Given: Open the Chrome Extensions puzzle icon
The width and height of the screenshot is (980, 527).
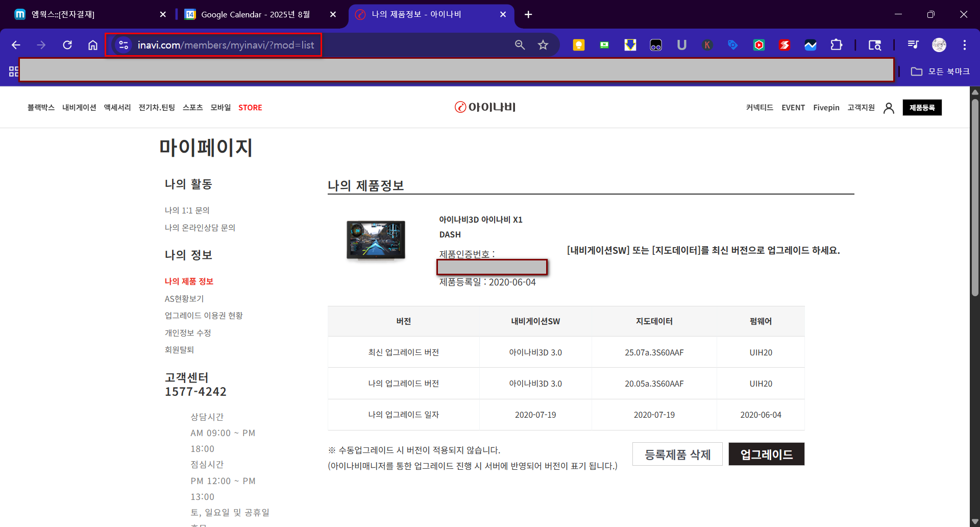Looking at the screenshot, I should click(837, 45).
